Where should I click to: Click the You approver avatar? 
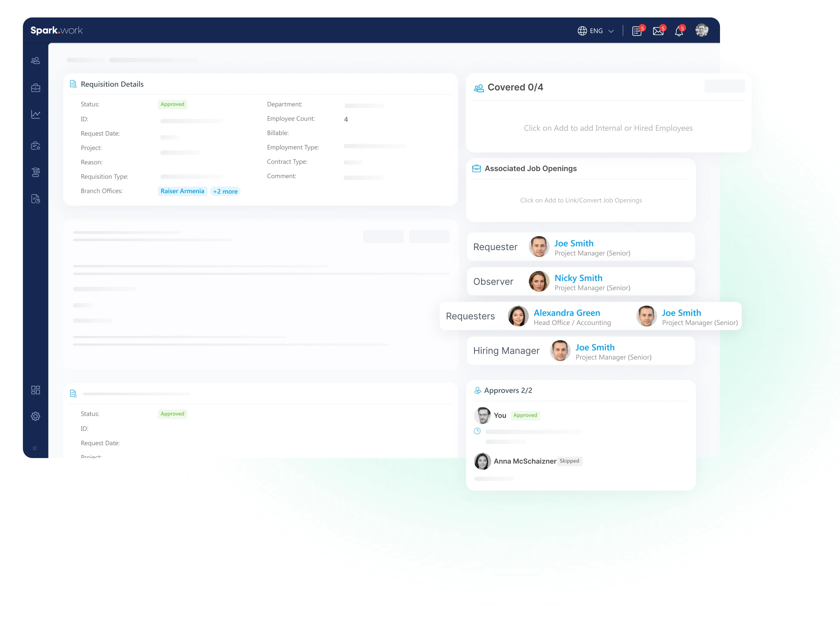pos(482,415)
